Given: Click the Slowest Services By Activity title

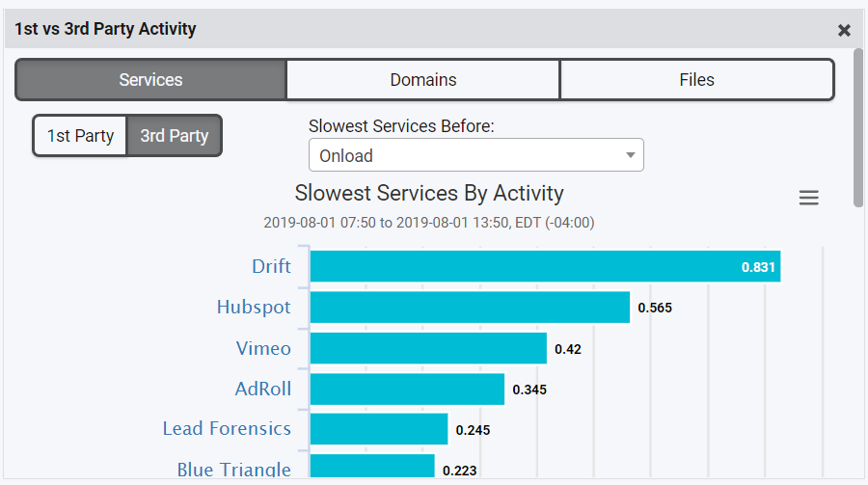Looking at the screenshot, I should [x=429, y=193].
